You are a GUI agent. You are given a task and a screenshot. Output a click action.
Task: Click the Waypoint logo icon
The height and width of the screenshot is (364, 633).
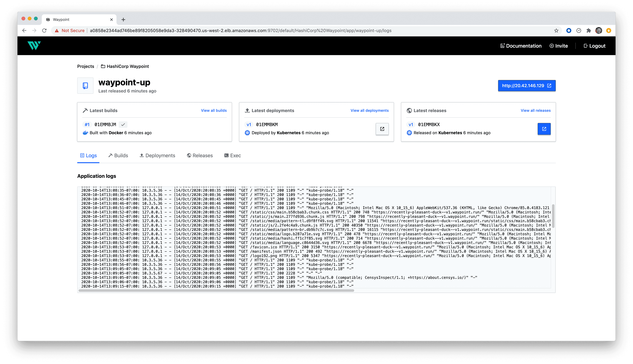(x=34, y=45)
